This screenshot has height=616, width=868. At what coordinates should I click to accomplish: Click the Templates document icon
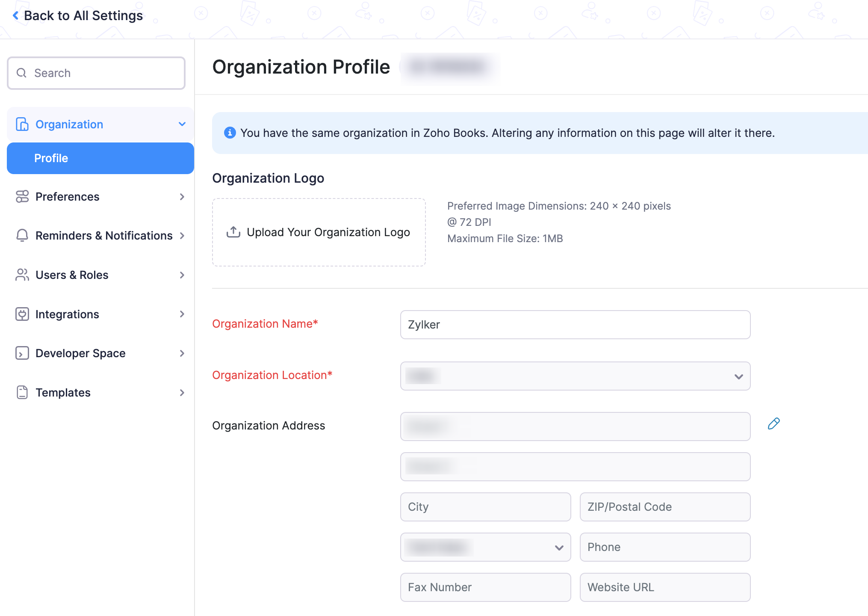pos(22,392)
